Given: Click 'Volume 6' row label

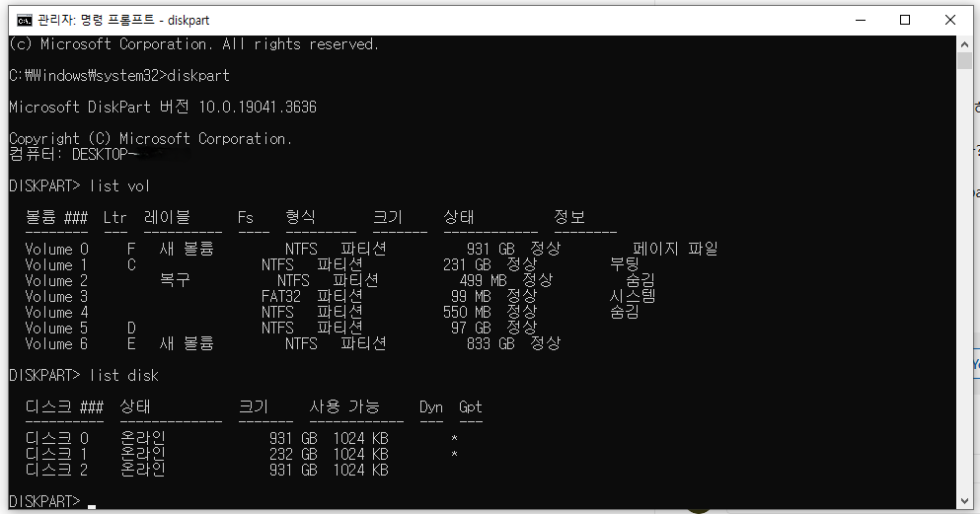Looking at the screenshot, I should 56,343.
